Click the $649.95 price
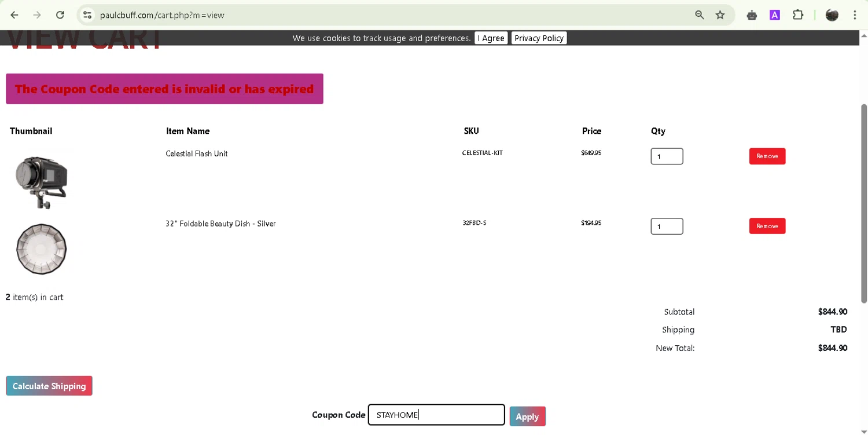Screen dimensions: 868x435 (x=591, y=153)
